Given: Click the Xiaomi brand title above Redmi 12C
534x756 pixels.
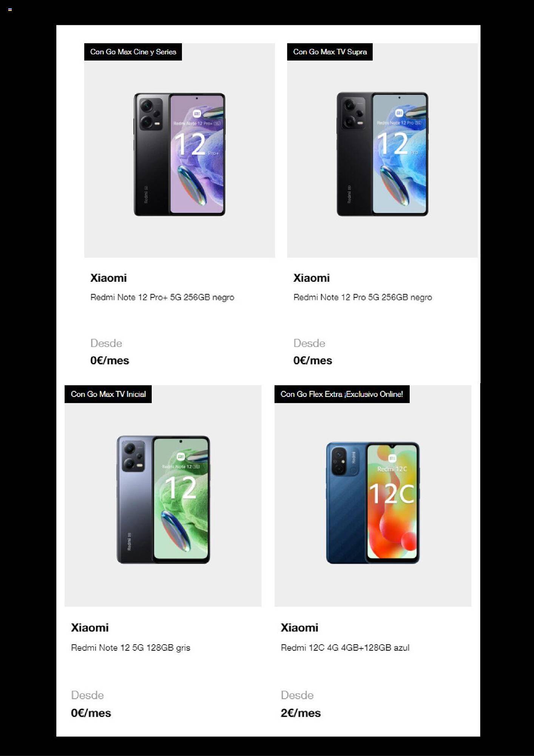Looking at the screenshot, I should [299, 627].
